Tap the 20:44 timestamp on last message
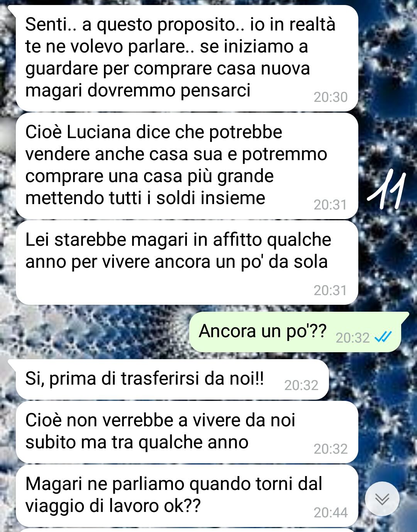Image resolution: width=417 pixels, height=532 pixels. [x=331, y=513]
